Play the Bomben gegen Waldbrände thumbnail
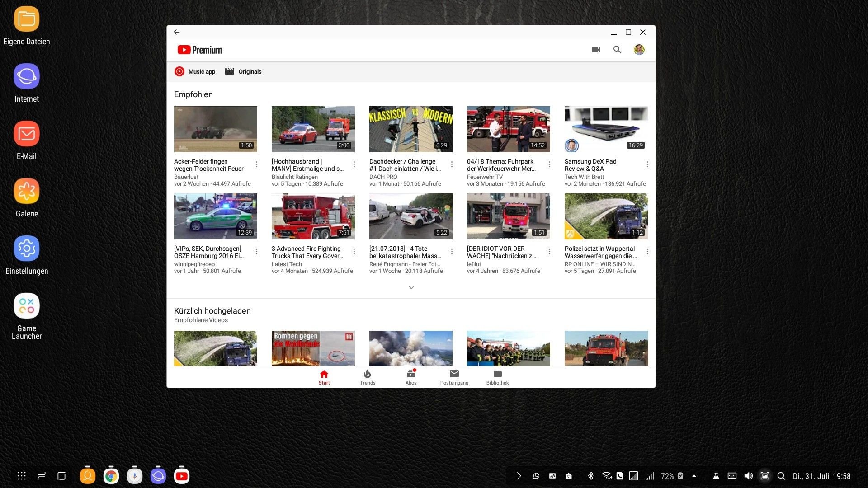 coord(313,348)
